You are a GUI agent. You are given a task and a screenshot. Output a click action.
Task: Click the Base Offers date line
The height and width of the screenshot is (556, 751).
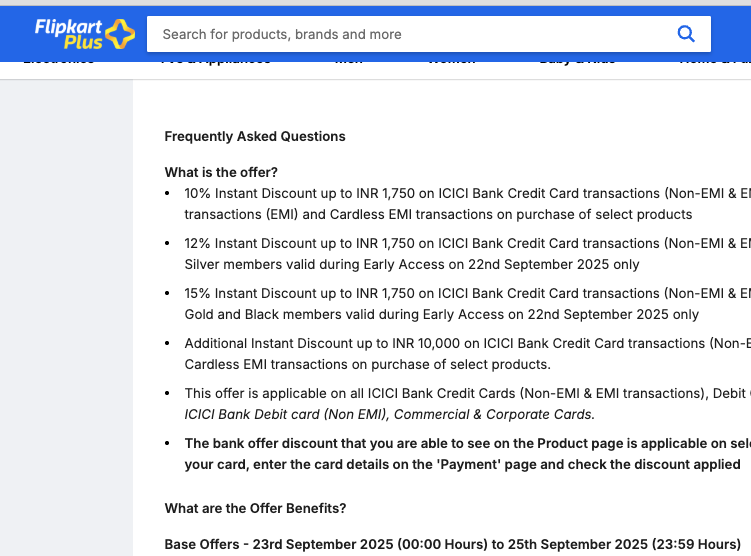point(452,544)
